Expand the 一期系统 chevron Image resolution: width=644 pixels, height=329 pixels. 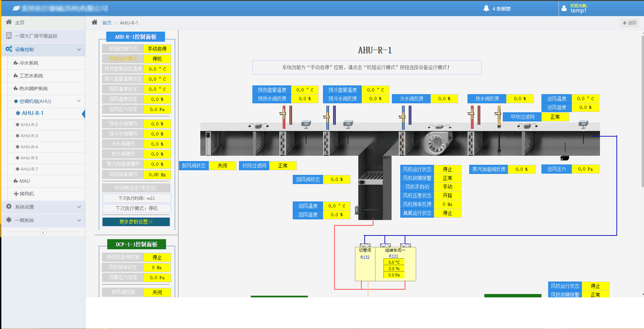tap(79, 220)
